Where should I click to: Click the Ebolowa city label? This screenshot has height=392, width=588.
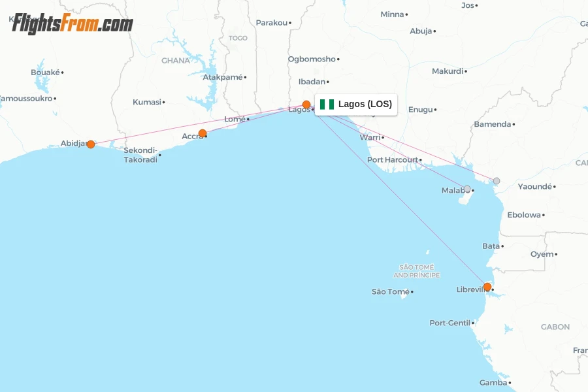coord(524,215)
